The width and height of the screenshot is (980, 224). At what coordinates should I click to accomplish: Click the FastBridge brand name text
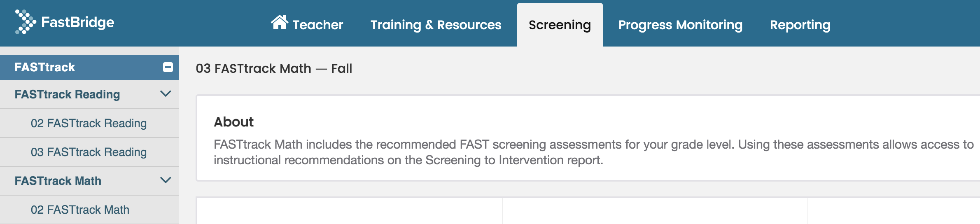[x=78, y=22]
